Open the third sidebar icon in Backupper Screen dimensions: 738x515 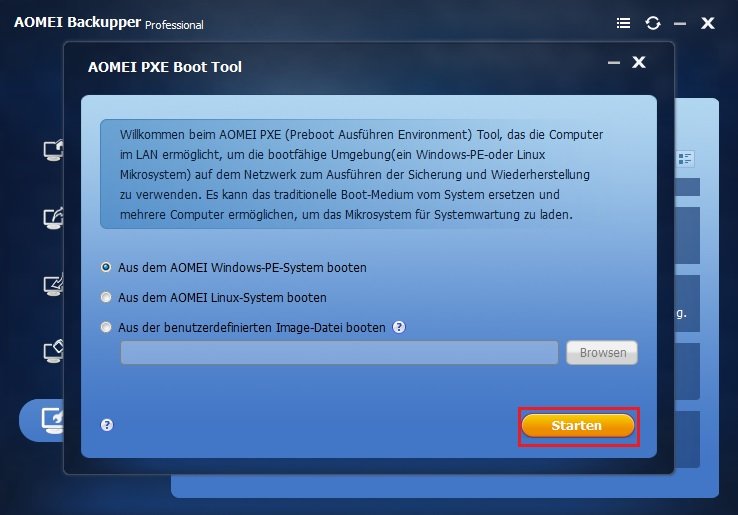tap(53, 285)
